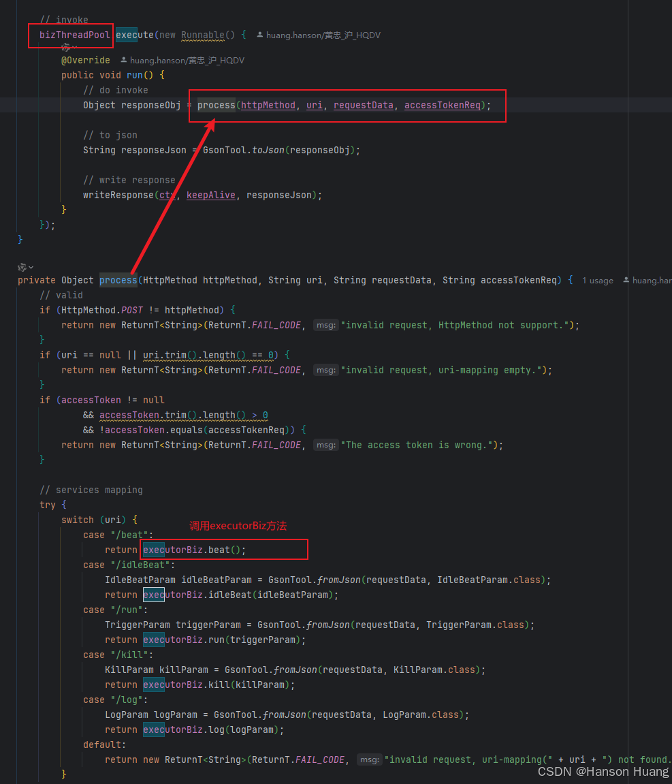672x784 pixels.
Task: Click comment "// services mapping"
Action: 91,490
